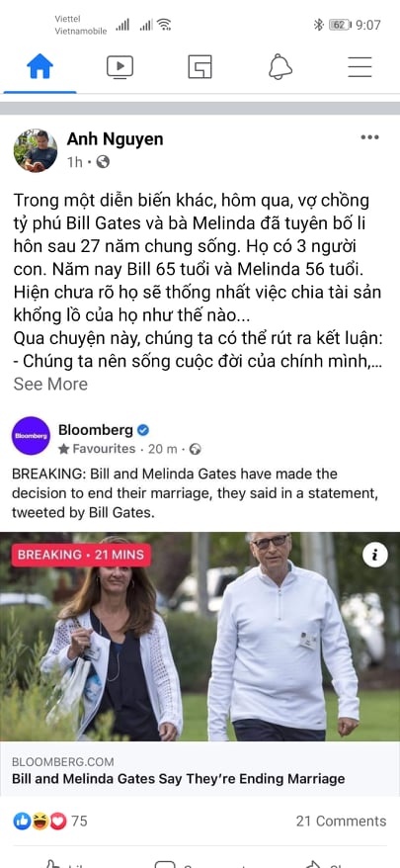Viewport: 400px width, 868px height.
Task: Open the article headline link on Bloomberg.com
Action: pyautogui.click(x=178, y=779)
